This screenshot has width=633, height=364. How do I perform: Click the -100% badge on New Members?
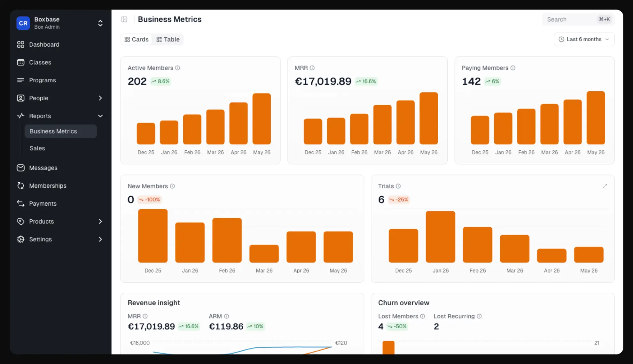[149, 200]
